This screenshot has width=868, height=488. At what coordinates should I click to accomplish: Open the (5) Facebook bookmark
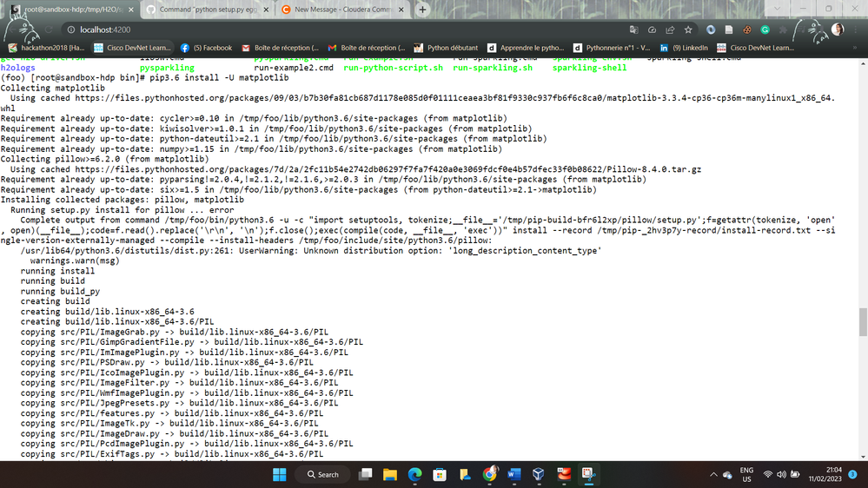[207, 48]
